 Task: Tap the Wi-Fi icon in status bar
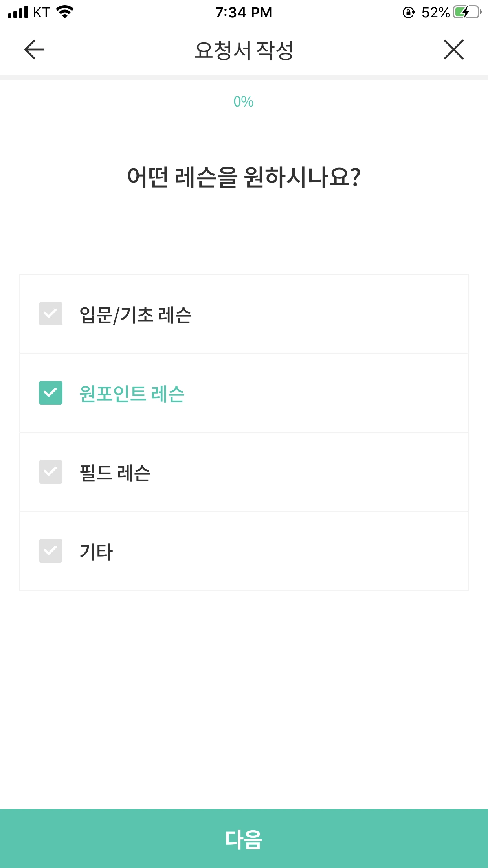pos(65,12)
